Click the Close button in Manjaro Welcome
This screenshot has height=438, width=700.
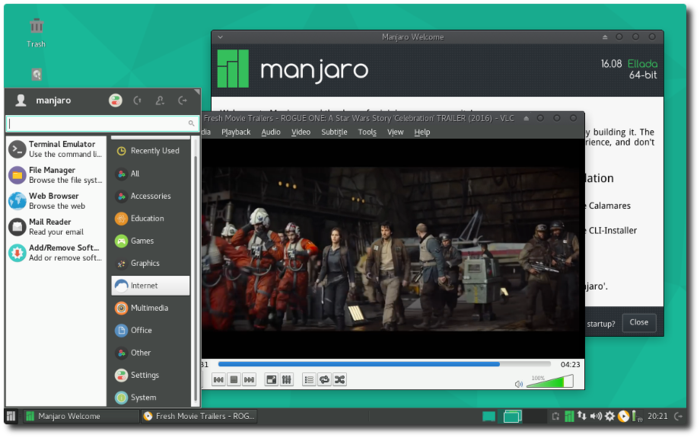point(638,322)
